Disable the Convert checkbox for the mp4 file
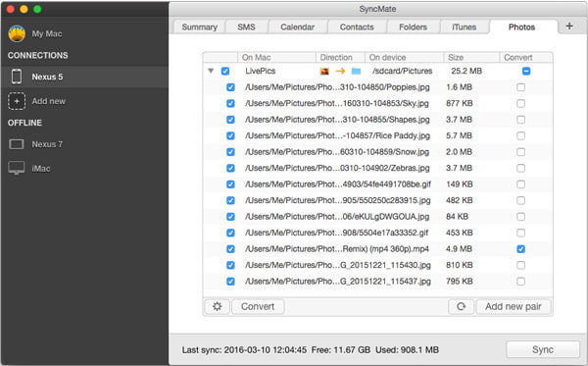 click(521, 249)
